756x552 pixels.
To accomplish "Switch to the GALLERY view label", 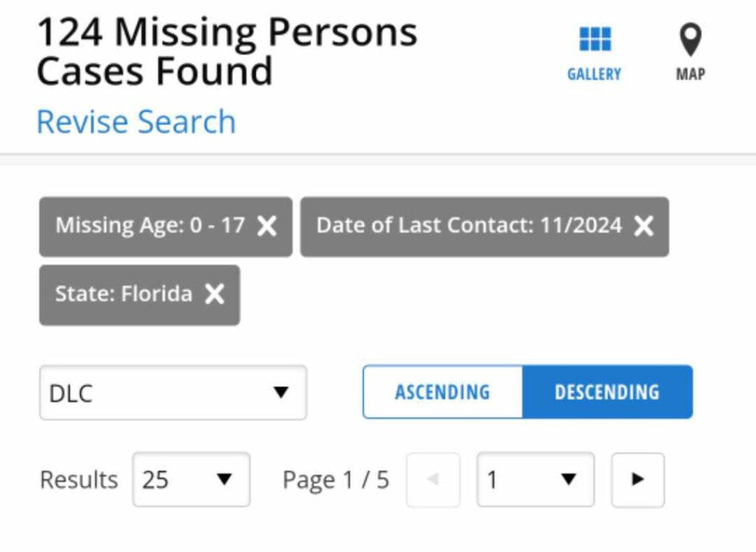I will coord(594,74).
